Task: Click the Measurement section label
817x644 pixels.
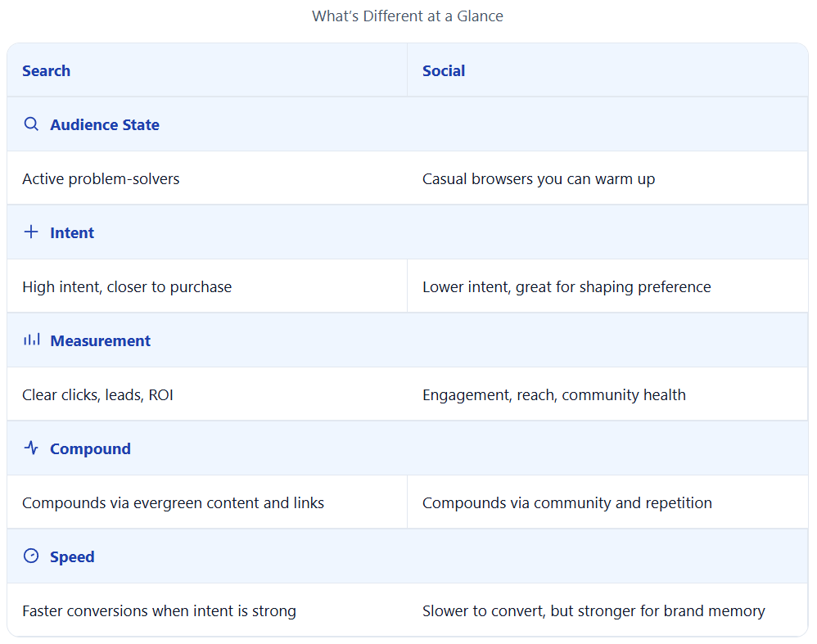Action: click(x=100, y=341)
